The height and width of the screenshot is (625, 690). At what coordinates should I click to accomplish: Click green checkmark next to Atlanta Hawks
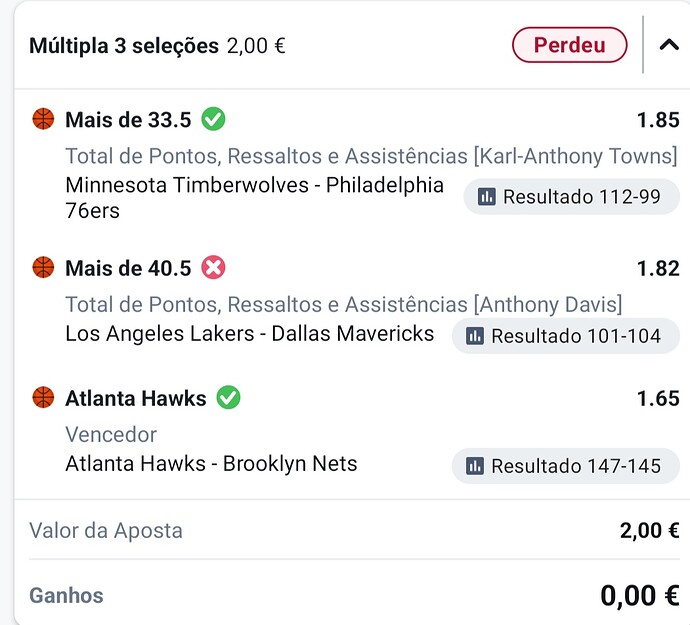(228, 397)
